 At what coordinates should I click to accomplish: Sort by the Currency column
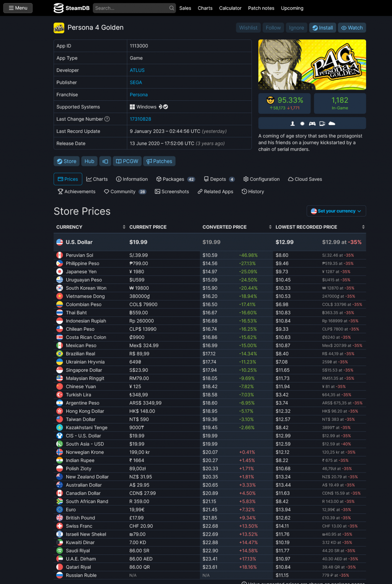[90, 227]
